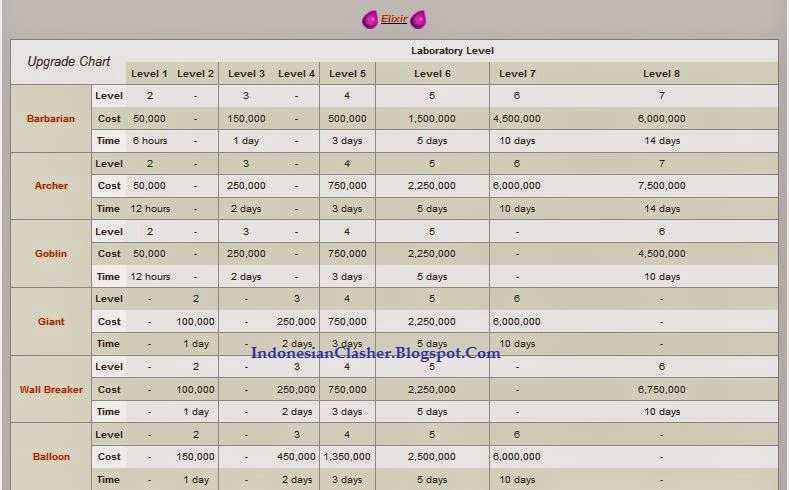Viewport: 789px width, 490px height.
Task: Click the Balloon Level row label
Action: coord(109,435)
